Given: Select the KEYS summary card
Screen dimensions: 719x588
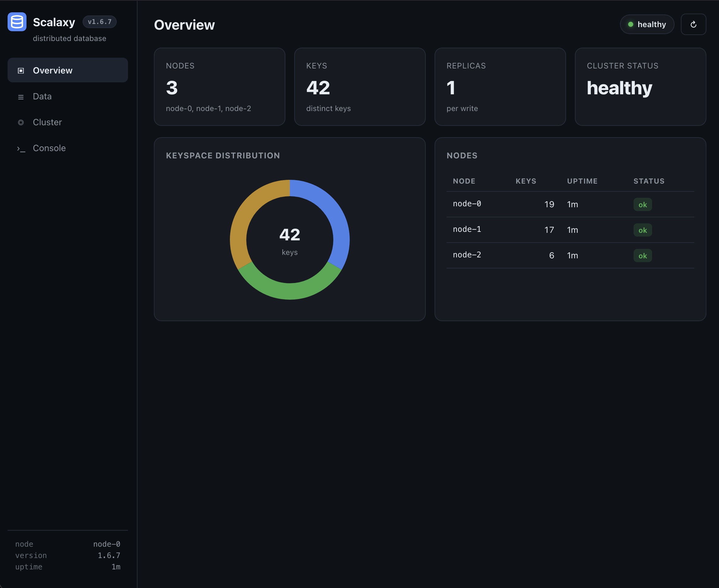Looking at the screenshot, I should point(360,87).
